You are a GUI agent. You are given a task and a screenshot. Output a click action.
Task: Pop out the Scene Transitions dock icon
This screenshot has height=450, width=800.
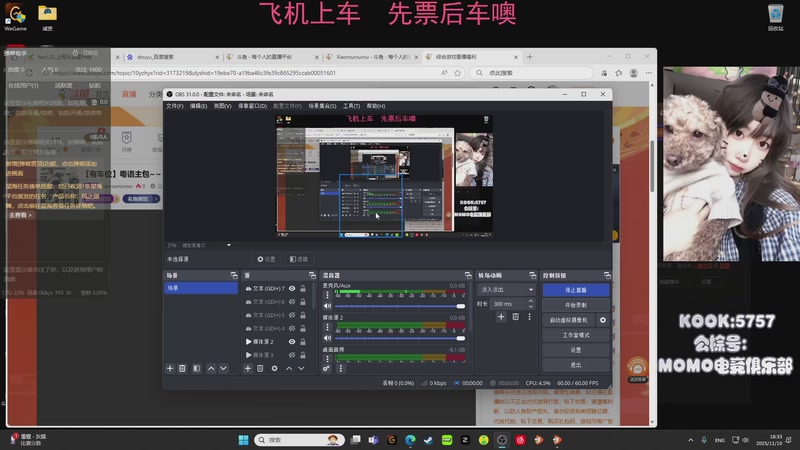pyautogui.click(x=533, y=275)
